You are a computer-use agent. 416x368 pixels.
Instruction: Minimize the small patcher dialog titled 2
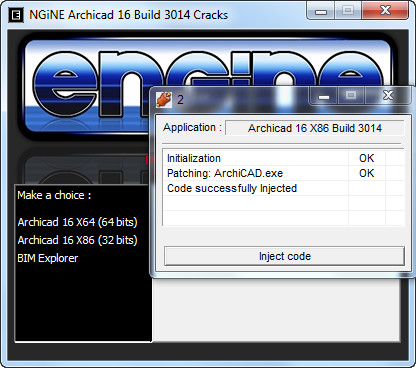(x=324, y=96)
